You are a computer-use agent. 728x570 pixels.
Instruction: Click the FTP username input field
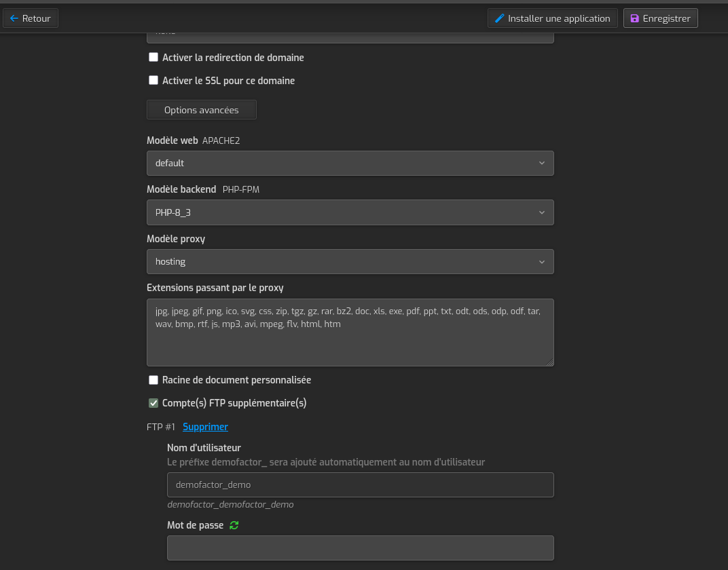coord(360,485)
